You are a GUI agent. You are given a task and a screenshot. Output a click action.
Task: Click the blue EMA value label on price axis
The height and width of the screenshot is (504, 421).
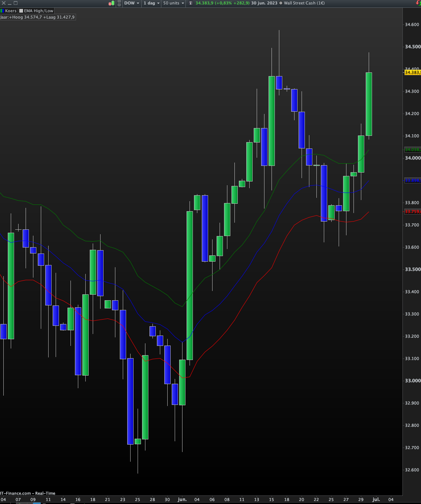pyautogui.click(x=412, y=180)
